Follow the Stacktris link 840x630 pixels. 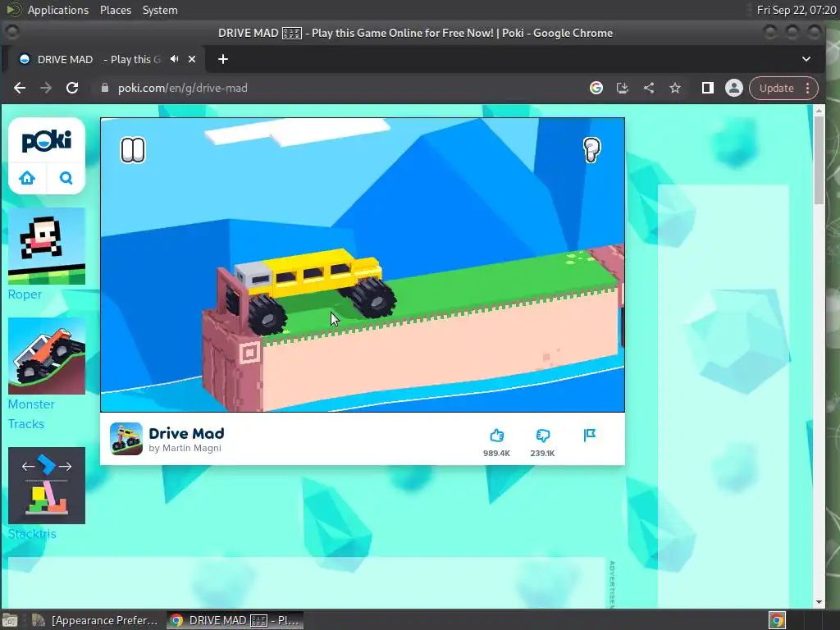coord(32,533)
